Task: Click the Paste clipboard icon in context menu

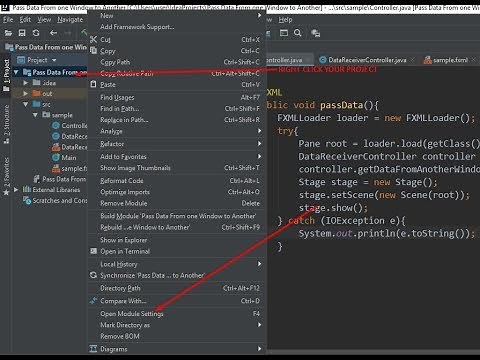Action: point(93,84)
